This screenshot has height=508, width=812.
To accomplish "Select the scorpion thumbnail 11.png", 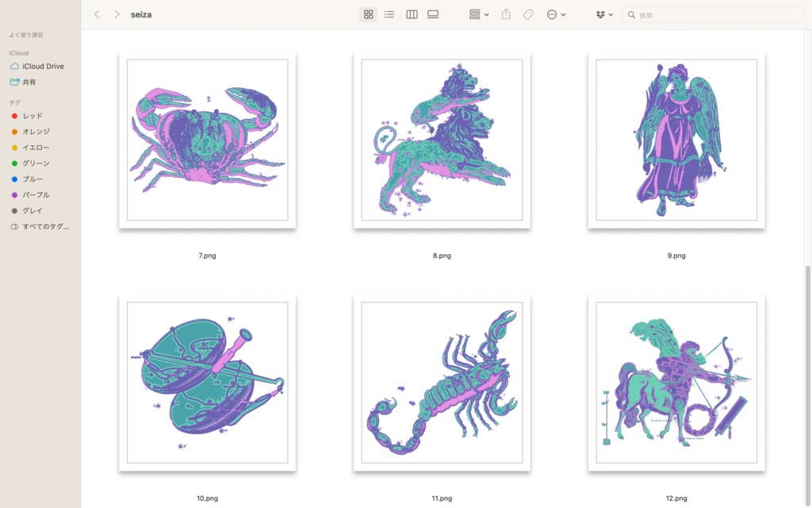I will [442, 383].
